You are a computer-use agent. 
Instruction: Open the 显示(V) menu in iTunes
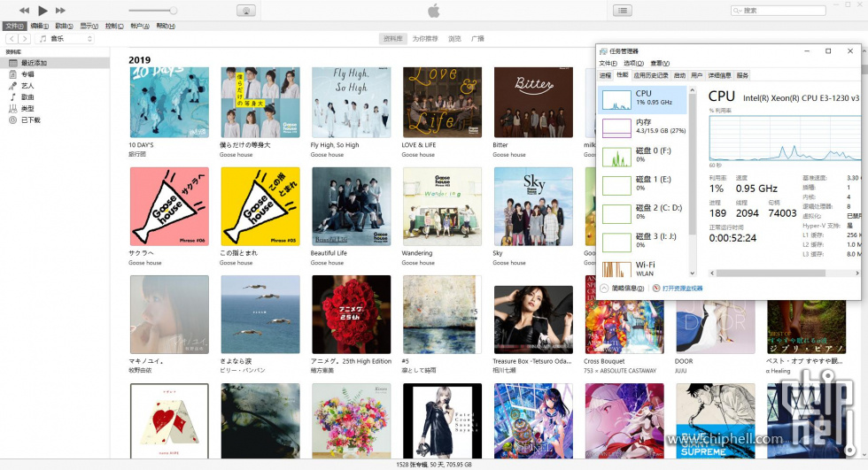(89, 26)
